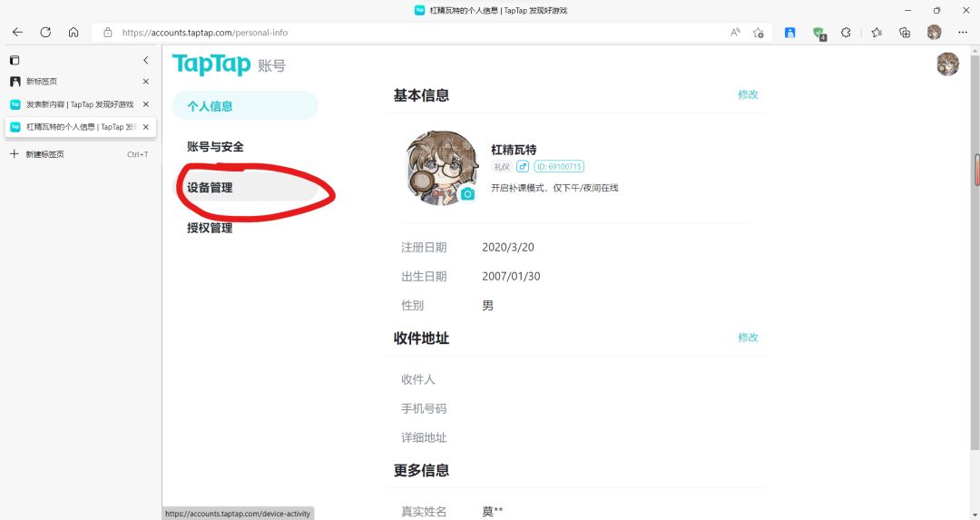
Task: Refresh the current page
Action: (45, 33)
